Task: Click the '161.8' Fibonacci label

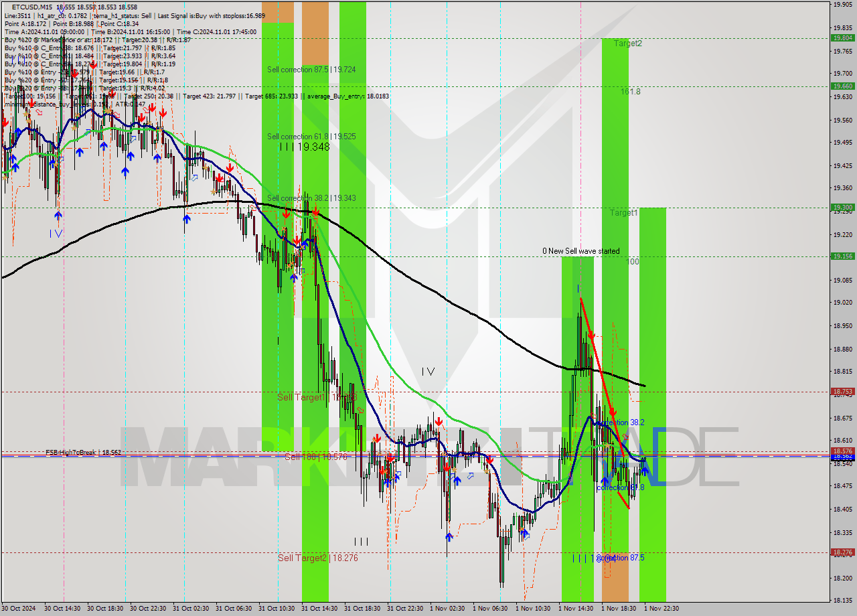Action: (x=630, y=91)
